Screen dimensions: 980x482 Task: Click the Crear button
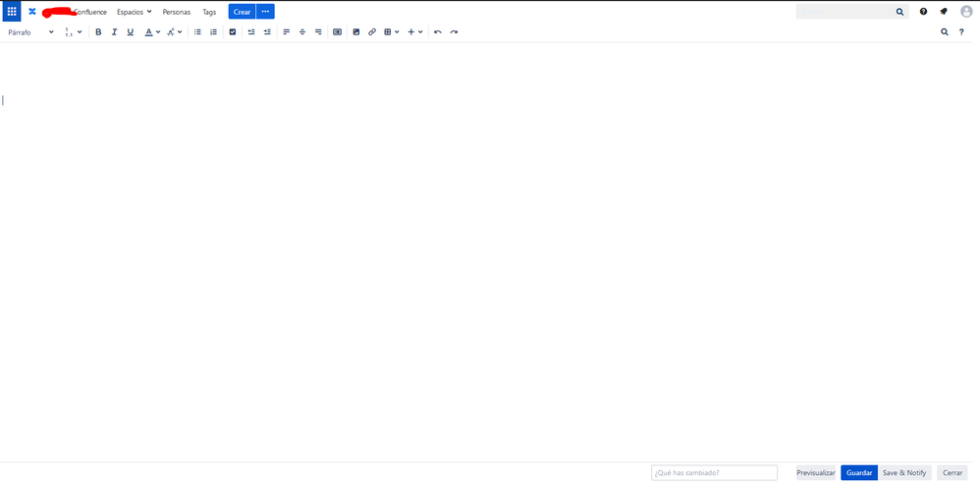[242, 12]
